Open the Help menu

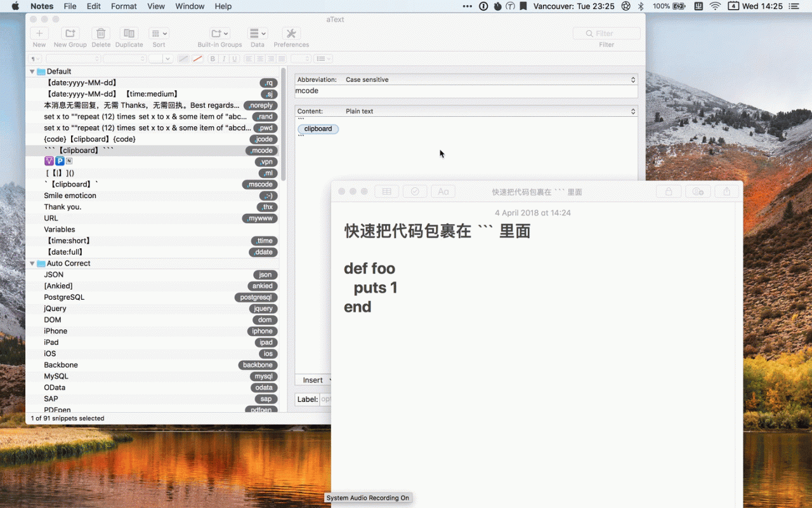(x=223, y=6)
